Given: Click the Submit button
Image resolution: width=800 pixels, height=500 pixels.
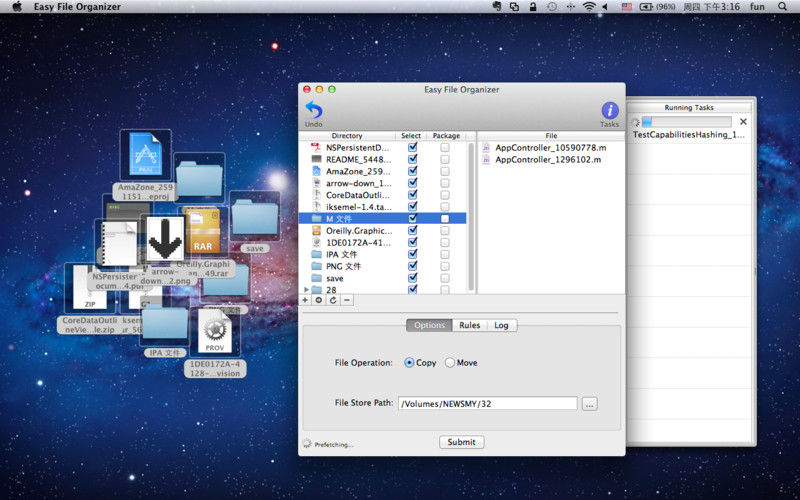Looking at the screenshot, I should [461, 442].
